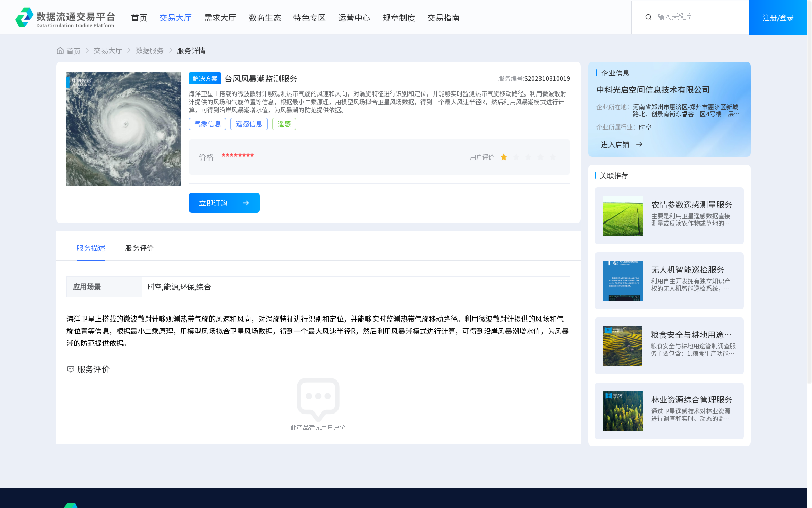Click the 台风风暴潮监测服务 title
The height and width of the screenshot is (508, 812).
pos(261,79)
